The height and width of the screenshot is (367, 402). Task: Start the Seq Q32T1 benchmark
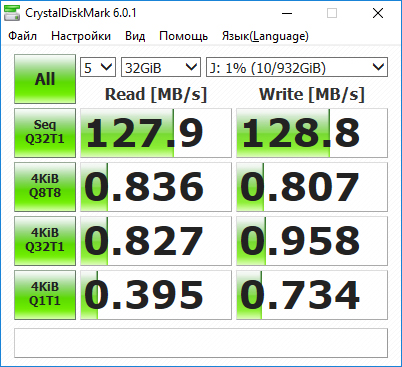click(45, 133)
